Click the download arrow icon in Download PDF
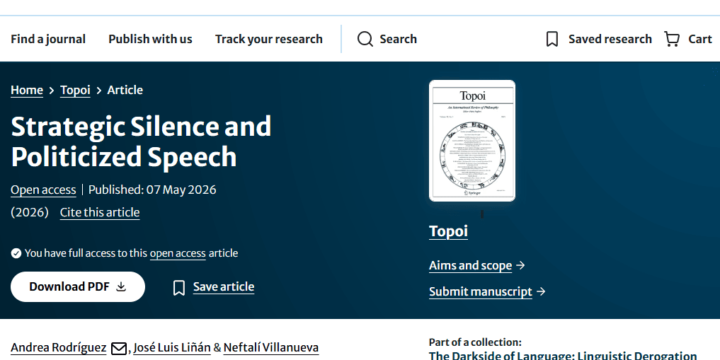Viewport: 720px width, 360px height. click(x=121, y=287)
